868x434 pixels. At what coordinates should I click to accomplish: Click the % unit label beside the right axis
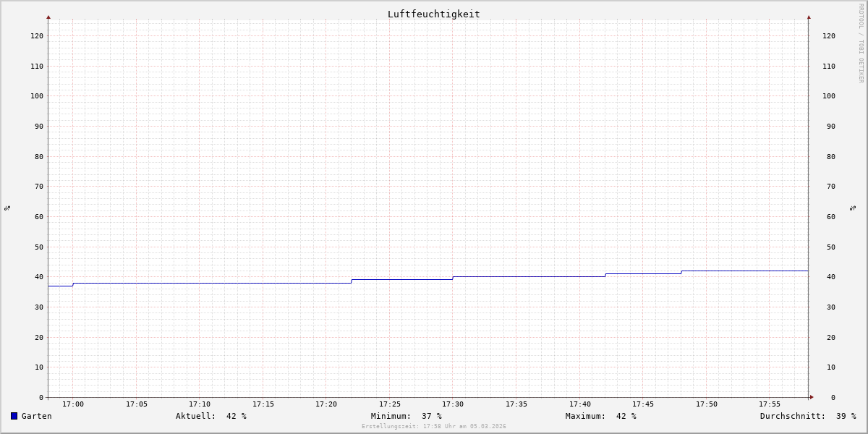point(854,208)
